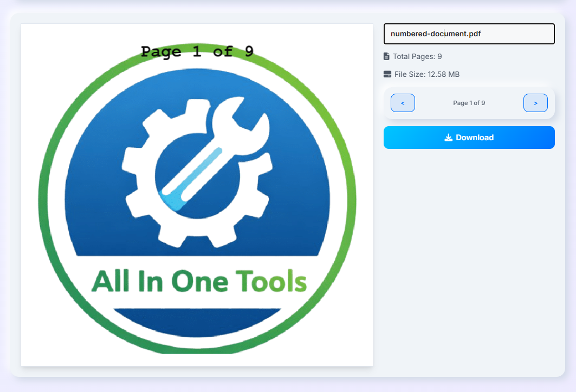576x392 pixels.
Task: Click the 'Page 1 of 9' pager label
Action: 469,103
